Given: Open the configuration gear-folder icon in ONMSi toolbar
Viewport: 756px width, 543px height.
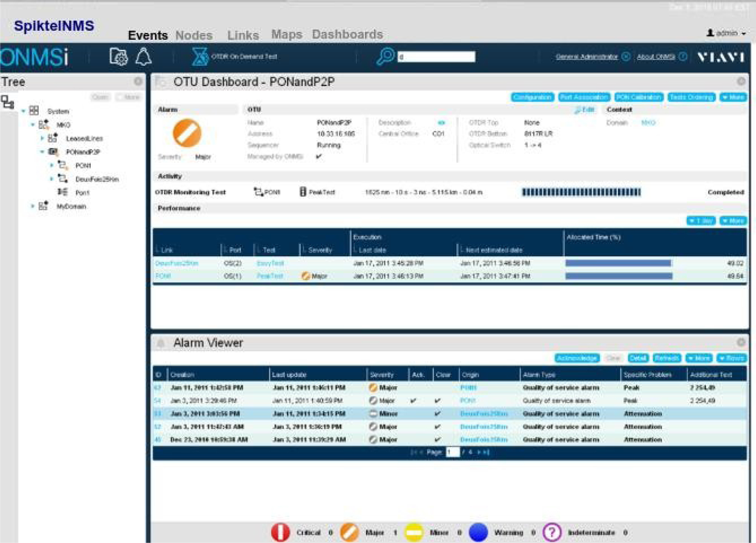Looking at the screenshot, I should 119,57.
